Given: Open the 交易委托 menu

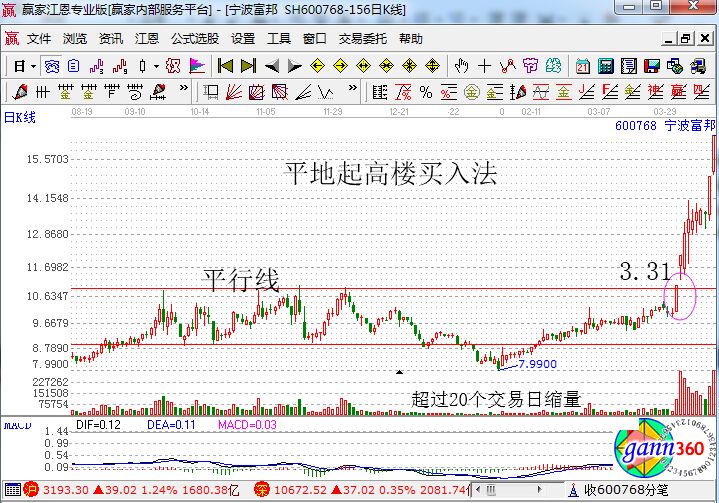Looking at the screenshot, I should (362, 39).
